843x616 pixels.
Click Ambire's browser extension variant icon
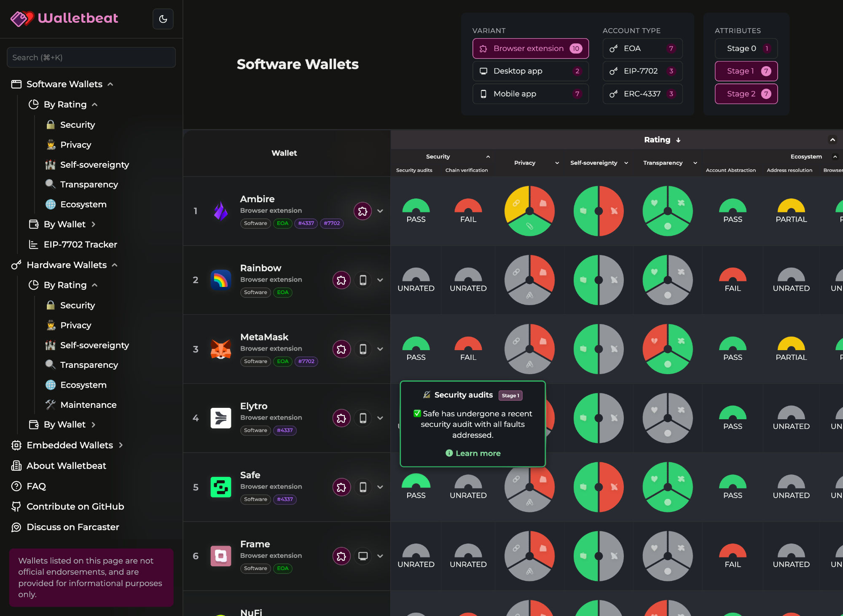coord(362,211)
